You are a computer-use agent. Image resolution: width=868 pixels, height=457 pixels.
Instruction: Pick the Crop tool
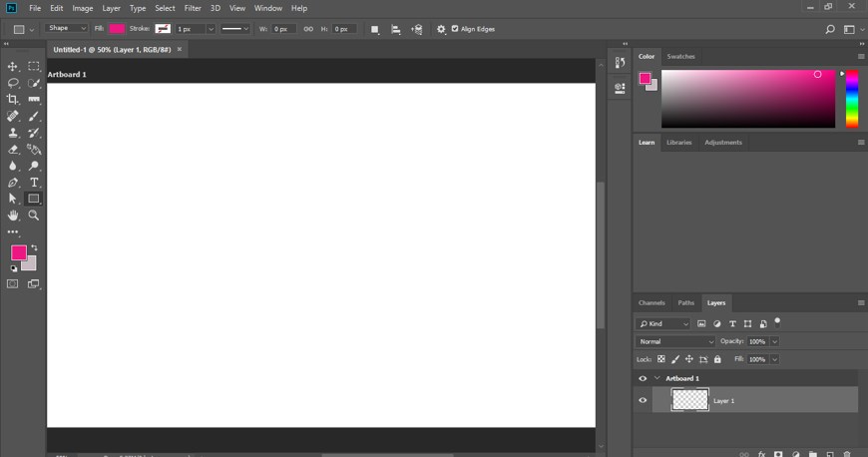13,100
